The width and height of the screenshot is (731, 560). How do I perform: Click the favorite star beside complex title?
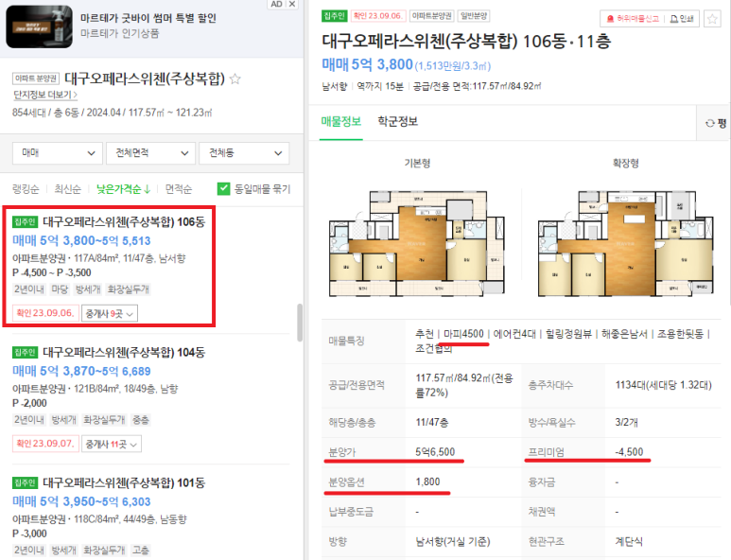(x=235, y=79)
